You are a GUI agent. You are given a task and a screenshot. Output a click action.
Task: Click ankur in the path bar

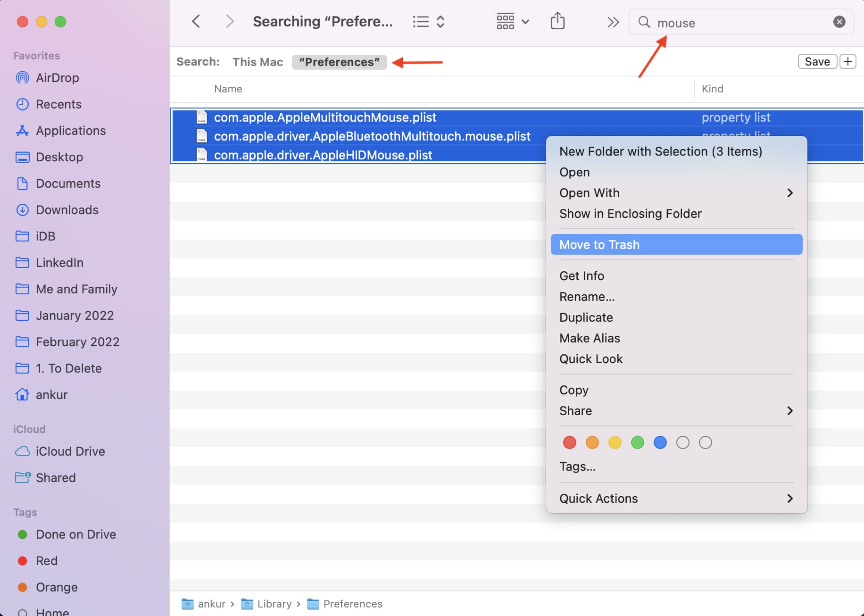pyautogui.click(x=204, y=604)
